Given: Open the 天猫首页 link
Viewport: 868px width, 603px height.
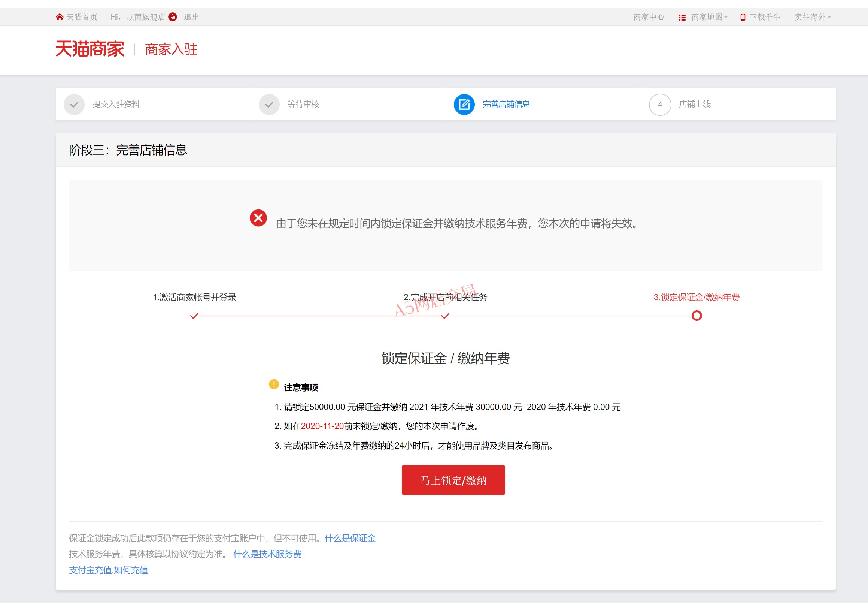Looking at the screenshot, I should click(82, 17).
